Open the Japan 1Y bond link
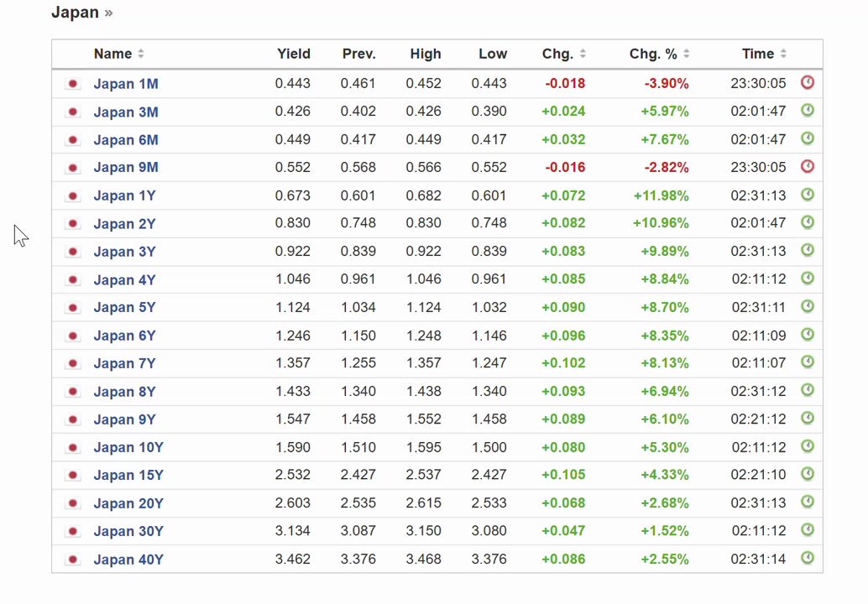The width and height of the screenshot is (868, 604). tap(124, 195)
